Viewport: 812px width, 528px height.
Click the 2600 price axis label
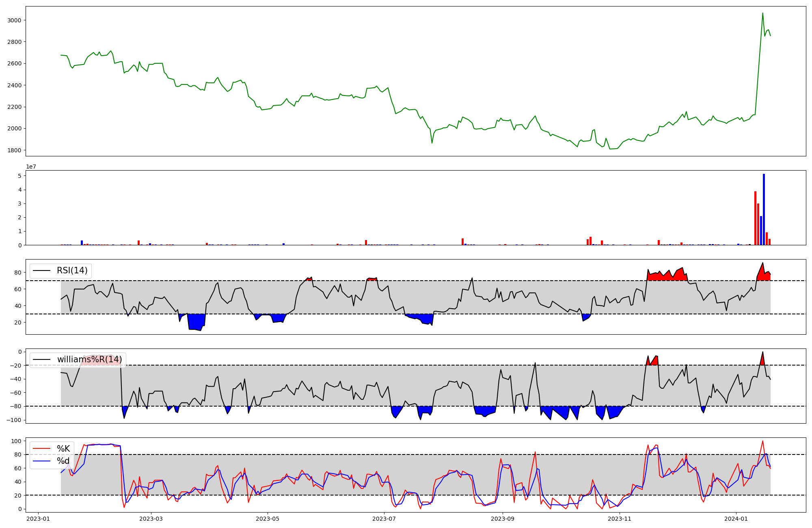[15, 63]
